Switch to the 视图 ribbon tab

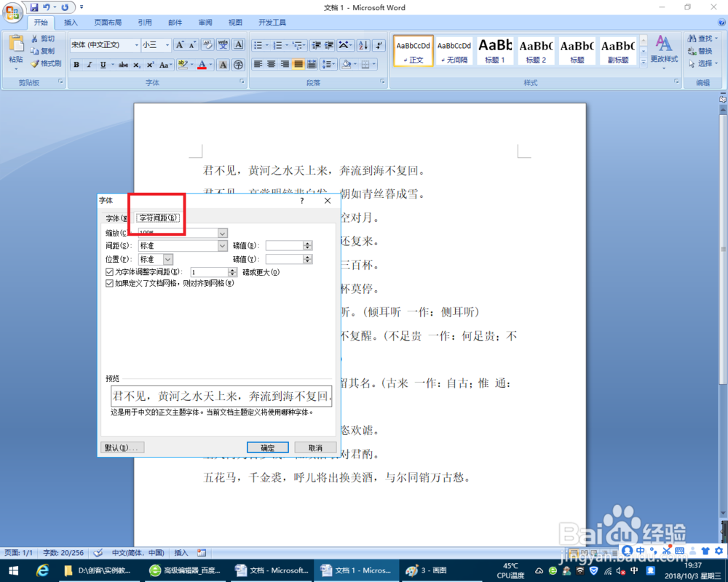235,23
